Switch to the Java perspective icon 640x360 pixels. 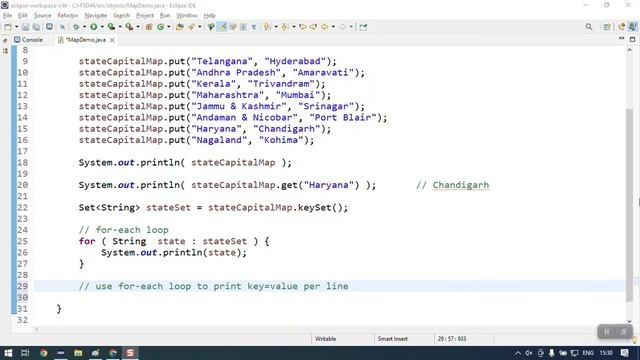point(622,27)
